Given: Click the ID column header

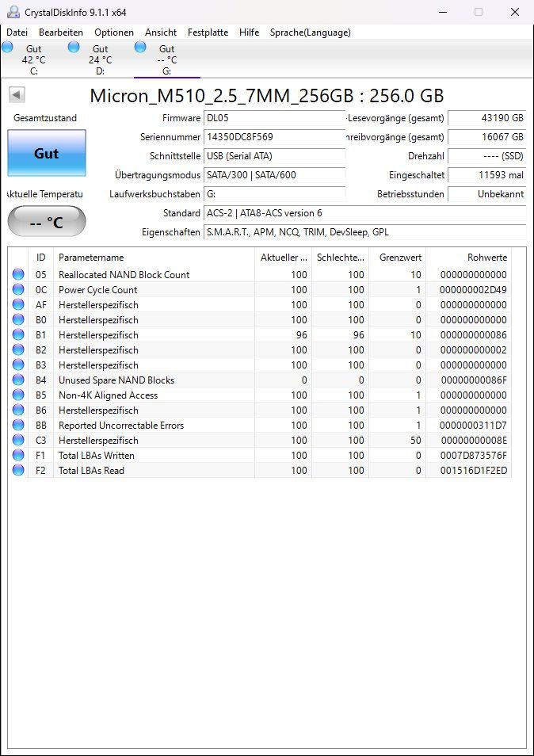Looking at the screenshot, I should (41, 258).
